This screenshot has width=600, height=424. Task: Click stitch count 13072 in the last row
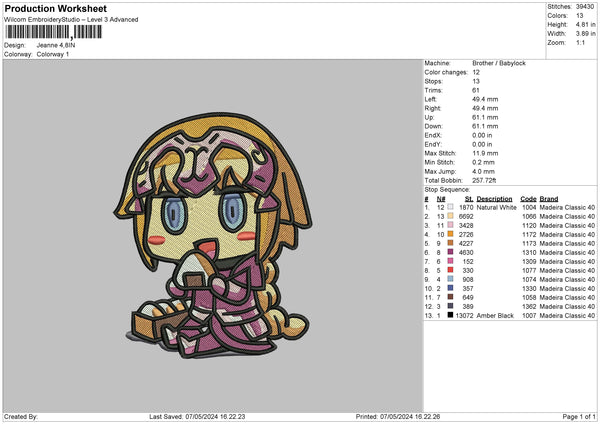click(x=465, y=315)
